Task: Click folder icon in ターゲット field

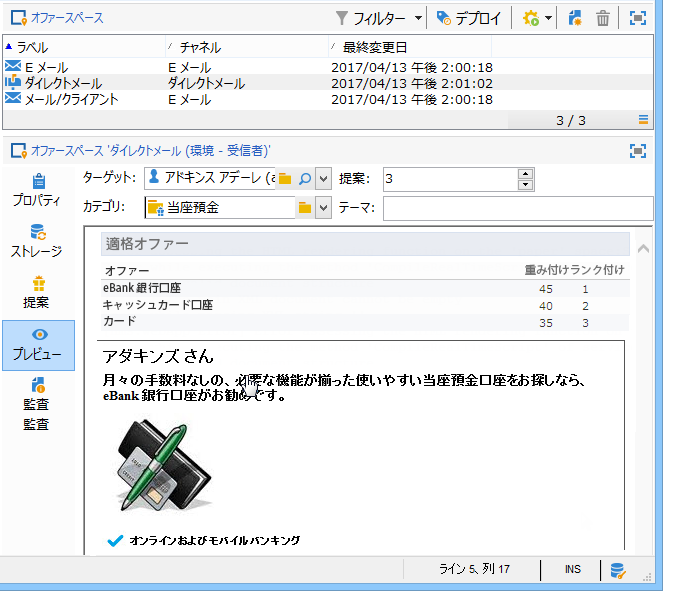Action: click(x=285, y=178)
